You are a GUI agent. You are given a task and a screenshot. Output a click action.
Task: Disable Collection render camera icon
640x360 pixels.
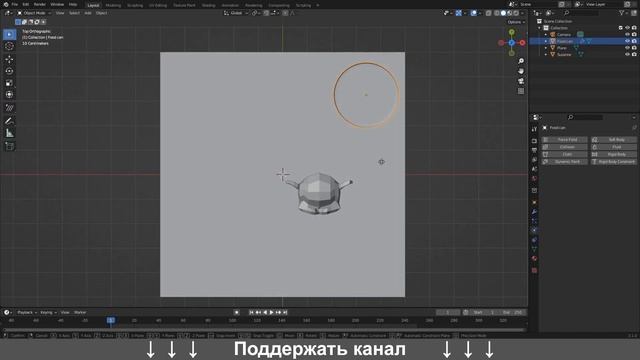pos(634,28)
